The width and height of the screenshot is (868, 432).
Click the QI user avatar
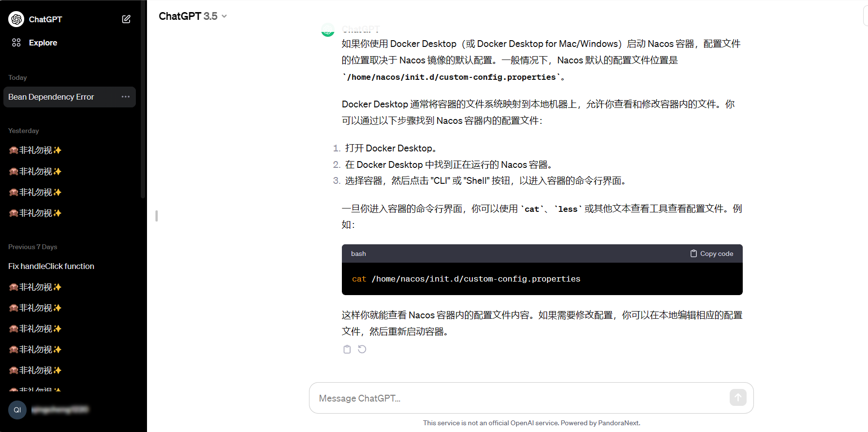tap(17, 410)
